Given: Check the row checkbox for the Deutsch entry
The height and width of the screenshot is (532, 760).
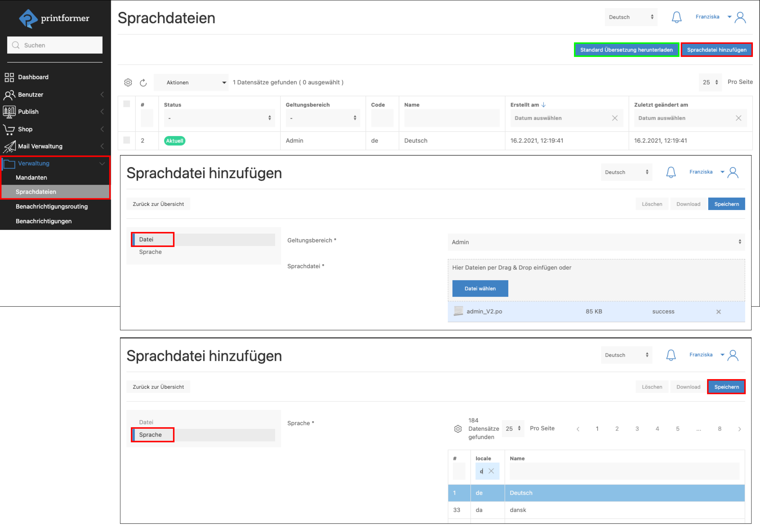Looking at the screenshot, I should click(x=127, y=140).
